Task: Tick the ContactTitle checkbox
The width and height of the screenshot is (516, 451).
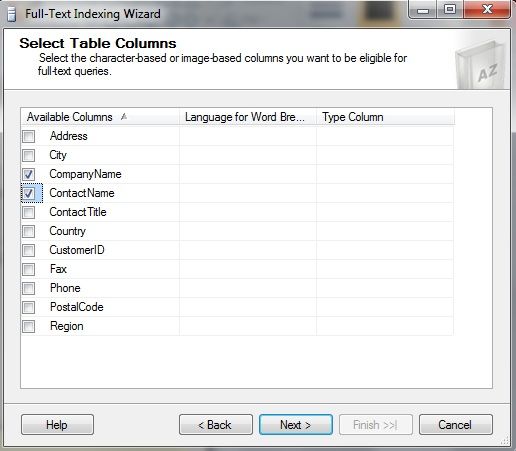Action: (29, 212)
